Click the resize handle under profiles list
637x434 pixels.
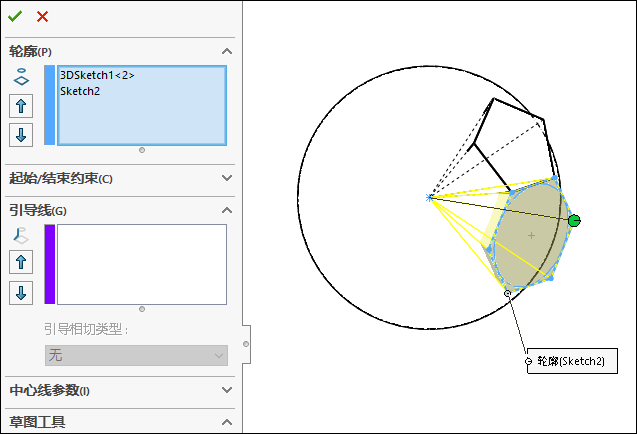(x=142, y=150)
